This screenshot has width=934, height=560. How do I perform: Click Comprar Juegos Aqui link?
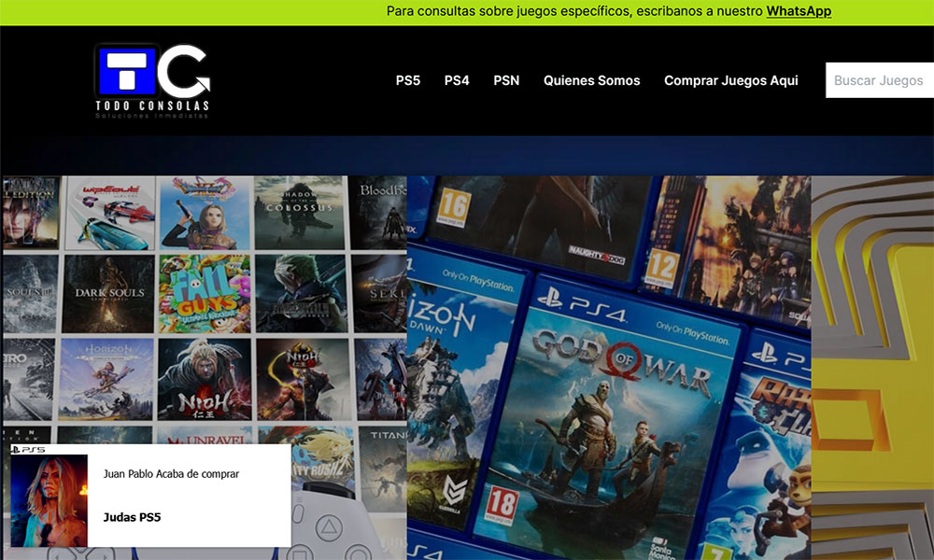click(731, 80)
